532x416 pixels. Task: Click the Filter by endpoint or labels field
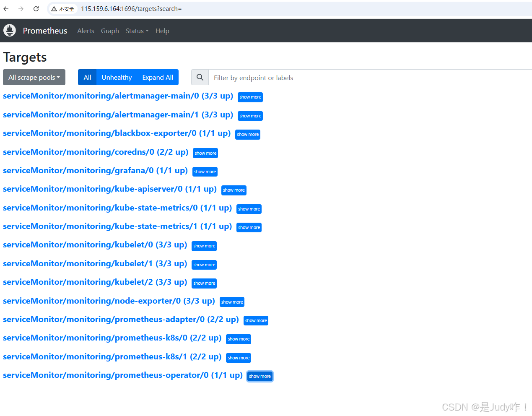coord(370,77)
